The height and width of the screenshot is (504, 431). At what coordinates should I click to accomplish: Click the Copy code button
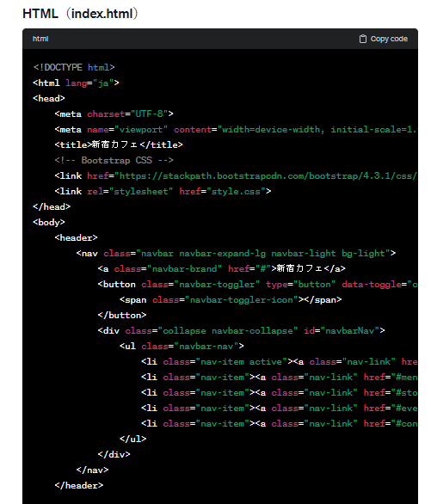(383, 39)
